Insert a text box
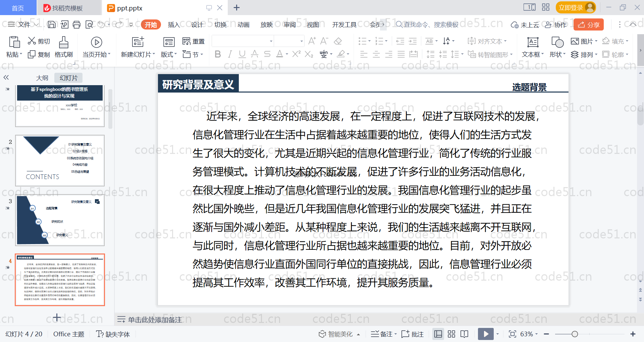This screenshot has width=644, height=342. pyautogui.click(x=533, y=43)
